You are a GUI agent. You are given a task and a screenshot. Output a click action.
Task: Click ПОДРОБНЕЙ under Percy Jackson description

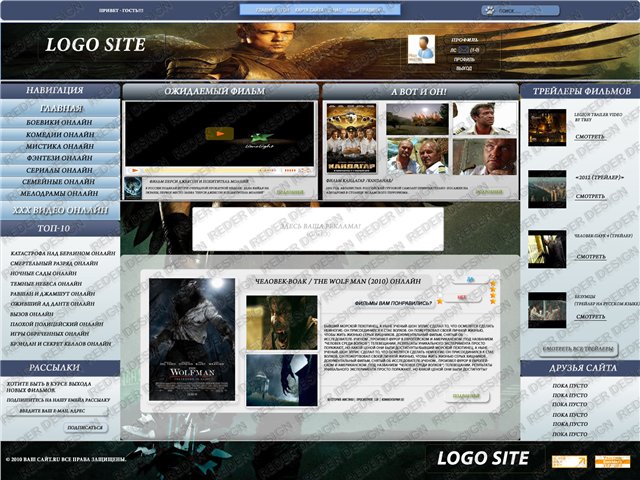click(x=290, y=192)
